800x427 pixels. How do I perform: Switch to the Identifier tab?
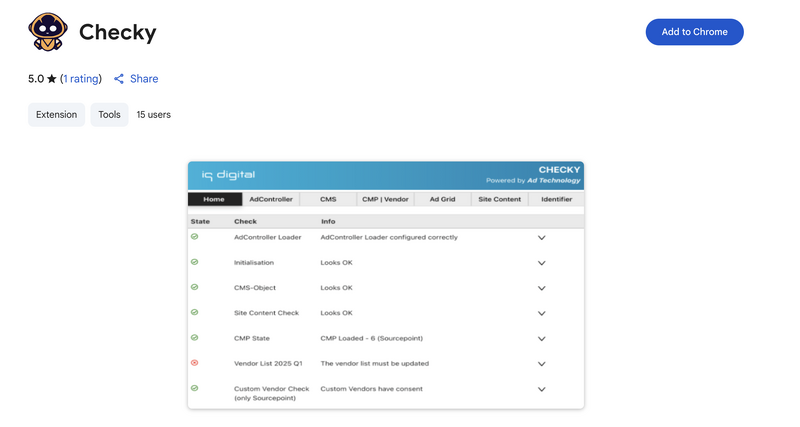(x=556, y=199)
